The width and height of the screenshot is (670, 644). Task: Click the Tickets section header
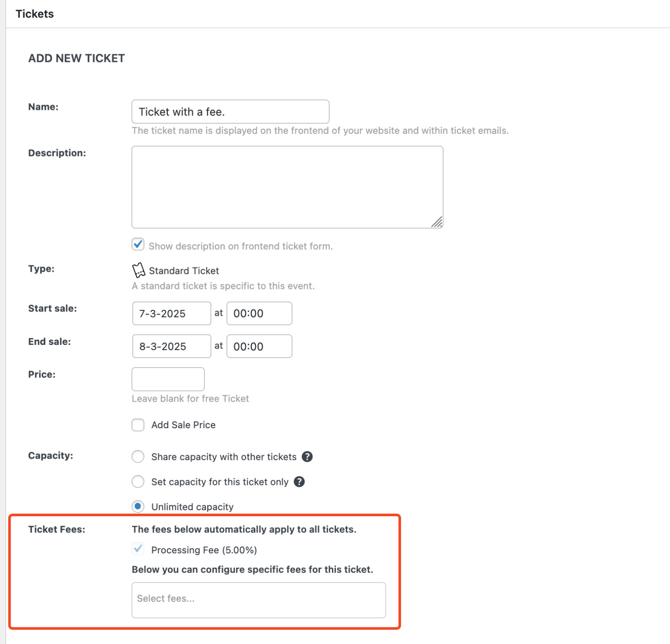point(34,14)
